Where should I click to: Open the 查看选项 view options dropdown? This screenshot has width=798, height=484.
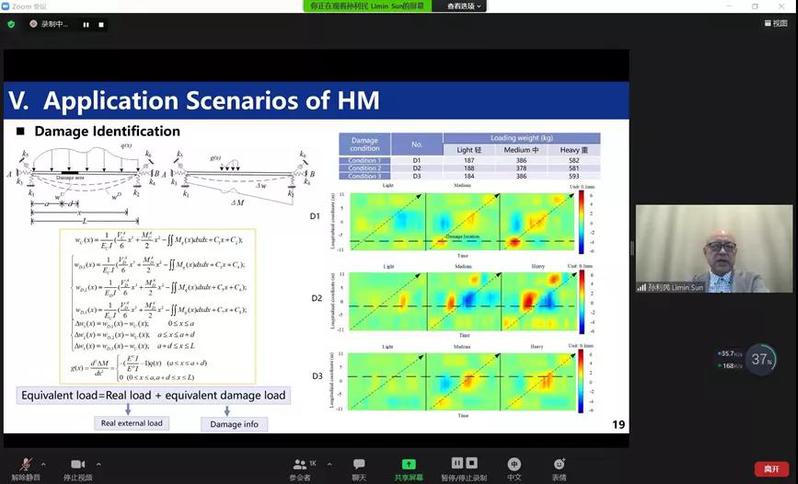tap(463, 6)
